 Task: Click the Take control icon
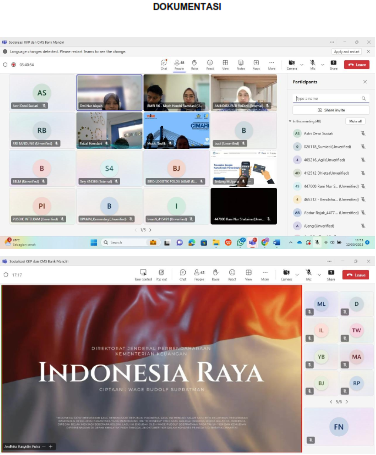(143, 275)
